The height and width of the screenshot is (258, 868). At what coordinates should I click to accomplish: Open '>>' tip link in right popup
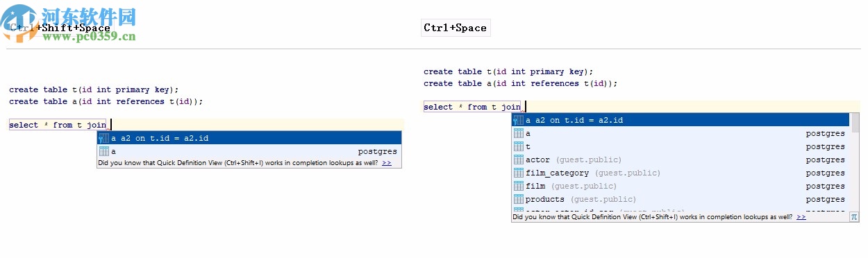click(801, 217)
